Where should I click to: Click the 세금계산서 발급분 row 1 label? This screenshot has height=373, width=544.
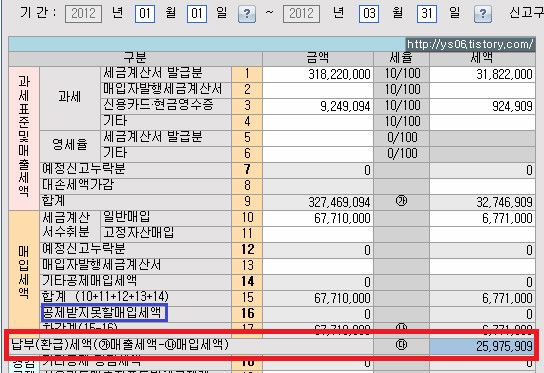point(153,73)
